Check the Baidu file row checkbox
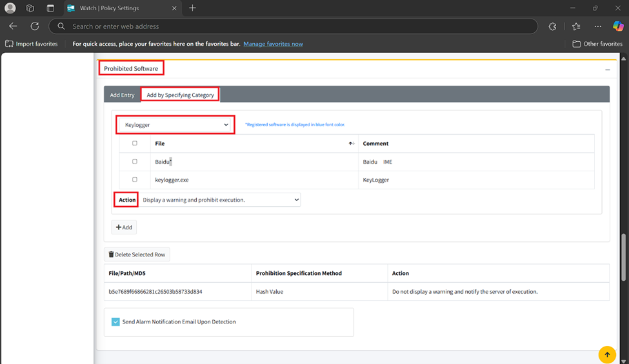Image resolution: width=629 pixels, height=364 pixels. point(135,162)
